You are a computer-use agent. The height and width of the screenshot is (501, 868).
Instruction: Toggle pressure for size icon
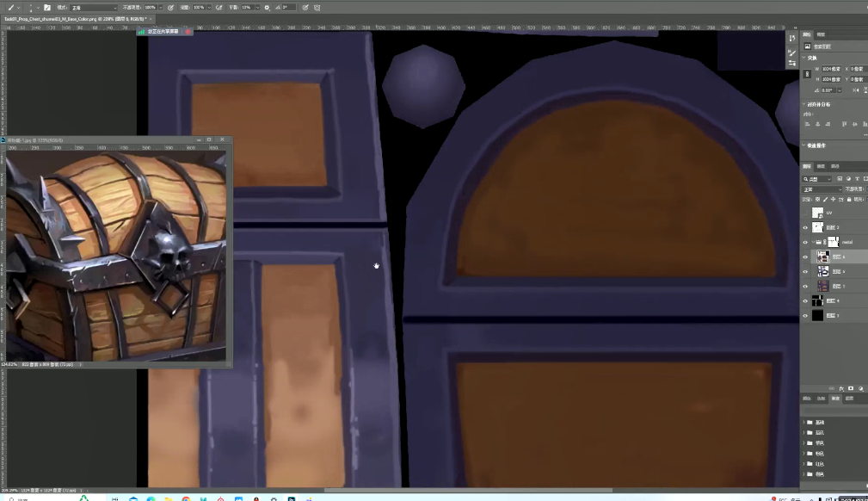click(x=305, y=8)
